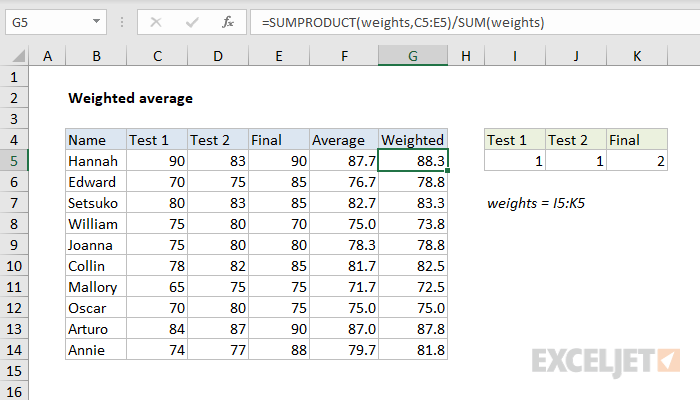Select column K header
This screenshot has height=400, width=700.
[x=637, y=56]
